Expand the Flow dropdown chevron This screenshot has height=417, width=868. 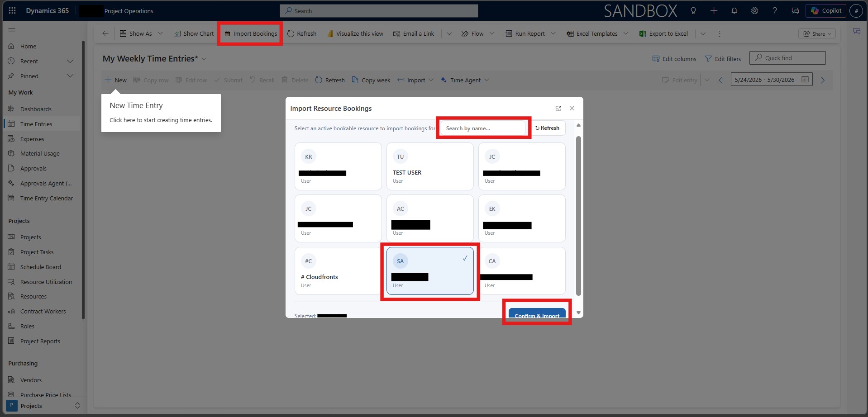point(492,33)
